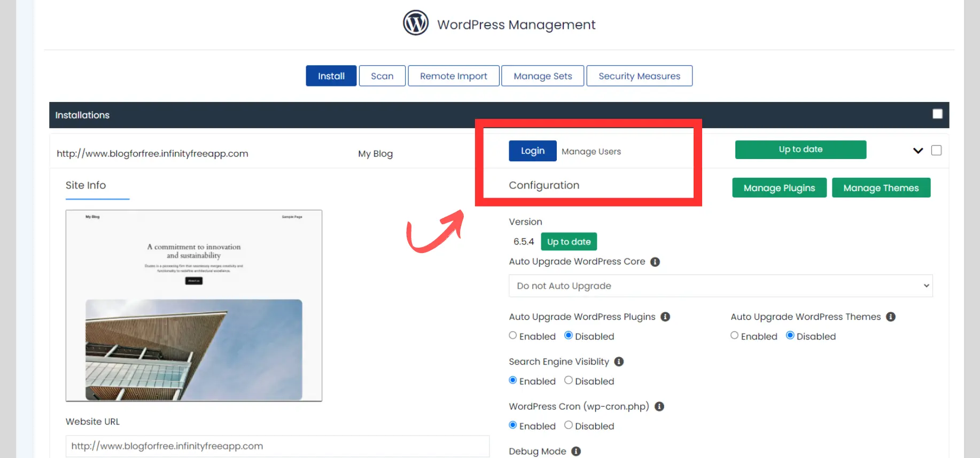
Task: Open info icon for WordPress Cron
Action: (x=659, y=406)
